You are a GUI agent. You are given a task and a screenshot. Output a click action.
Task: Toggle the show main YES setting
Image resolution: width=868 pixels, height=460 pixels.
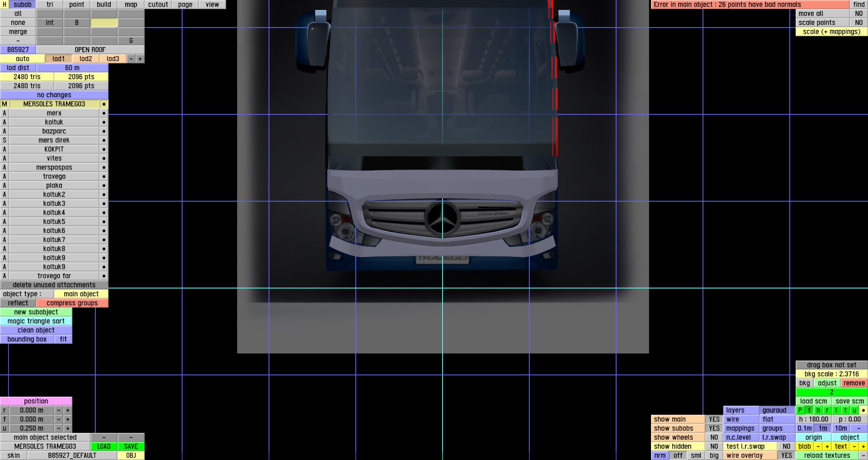pyautogui.click(x=714, y=419)
